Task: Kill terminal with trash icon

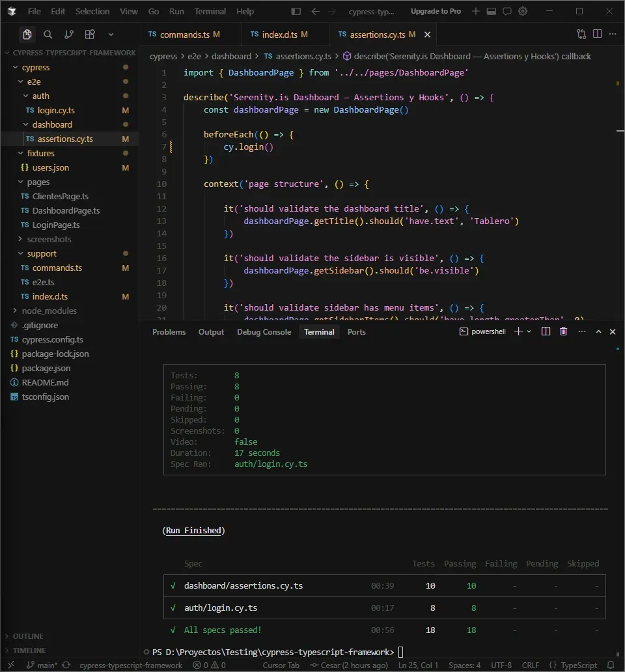Action: click(x=563, y=331)
